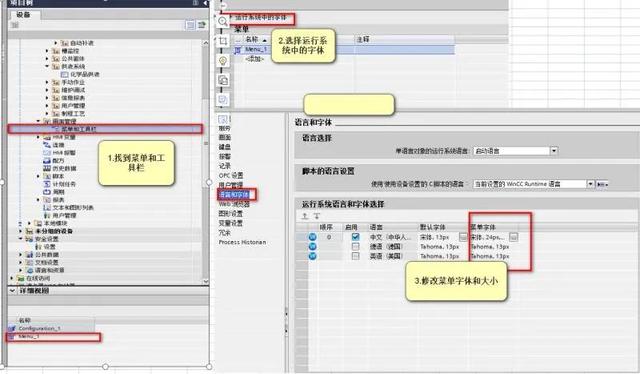Viewport: 640px width, 374px height.
Task: Click the button right of the script language dropdown
Action: coord(602,184)
